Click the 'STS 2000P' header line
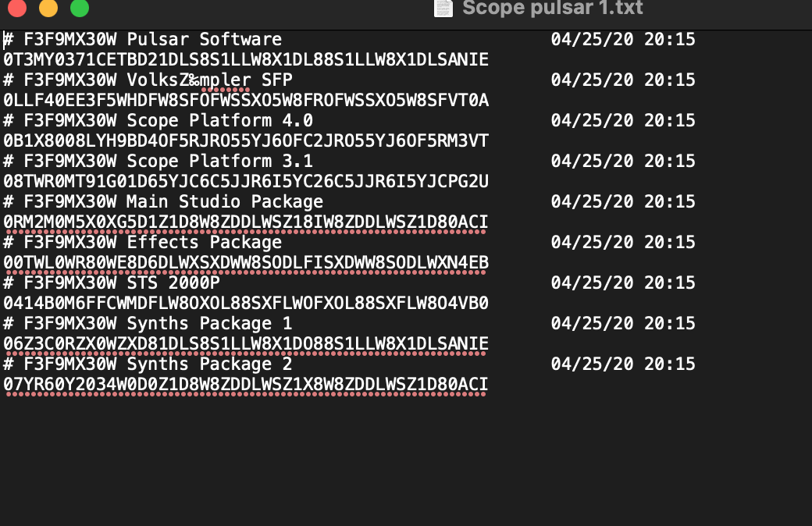Viewport: 812px width, 526px height. pyautogui.click(x=349, y=283)
